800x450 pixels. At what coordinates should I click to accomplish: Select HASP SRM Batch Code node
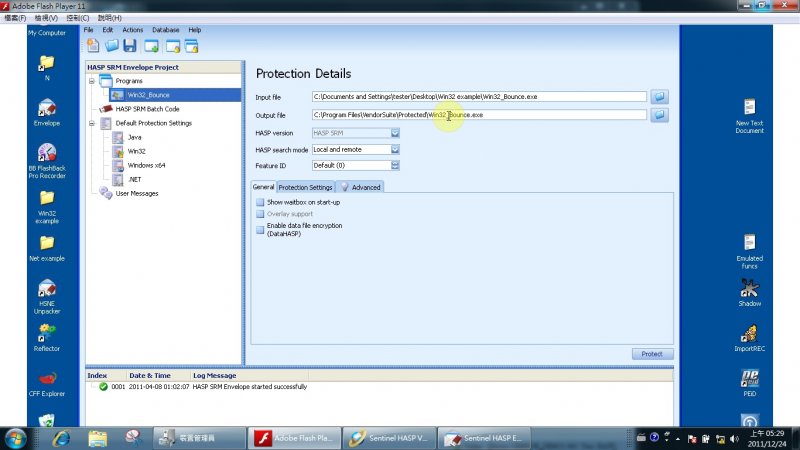pyautogui.click(x=147, y=109)
